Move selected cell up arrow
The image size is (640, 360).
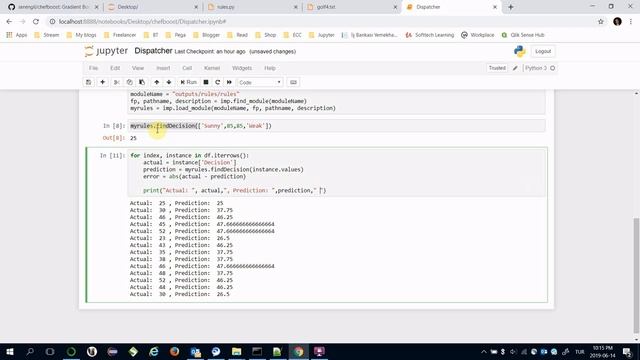pyautogui.click(x=156, y=82)
